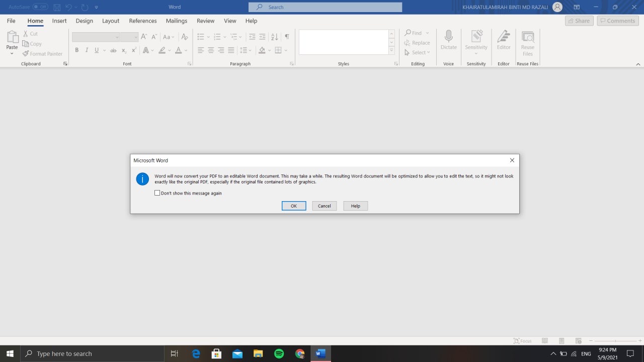Open the Font dialog launcher
Image resolution: width=644 pixels, height=362 pixels.
(189, 64)
